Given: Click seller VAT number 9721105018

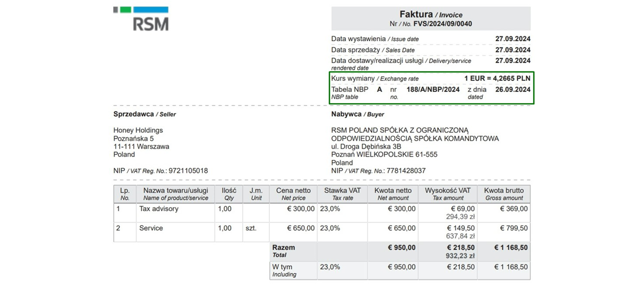Looking at the screenshot, I should (x=188, y=171).
